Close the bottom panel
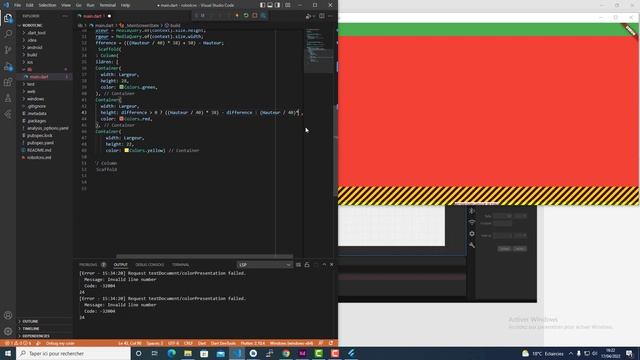Screen dimensions: 640x360 pos(331,264)
